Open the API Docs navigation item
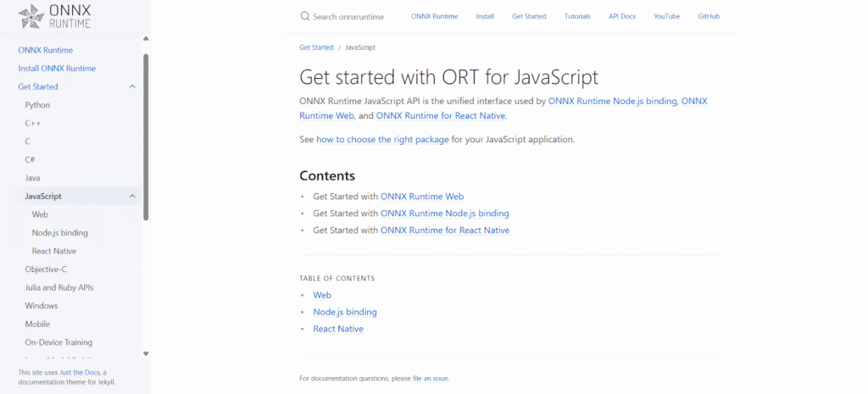The image size is (868, 394). coord(621,16)
